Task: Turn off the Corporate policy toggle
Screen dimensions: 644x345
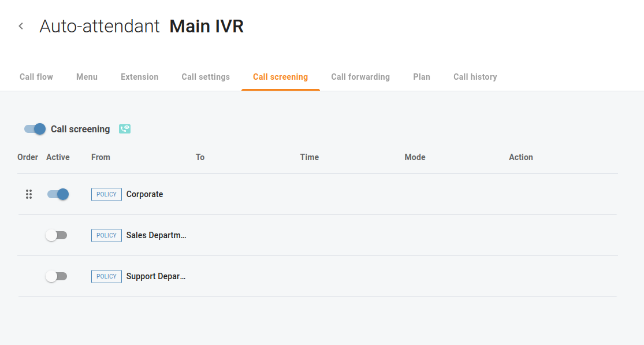Action: [x=58, y=194]
